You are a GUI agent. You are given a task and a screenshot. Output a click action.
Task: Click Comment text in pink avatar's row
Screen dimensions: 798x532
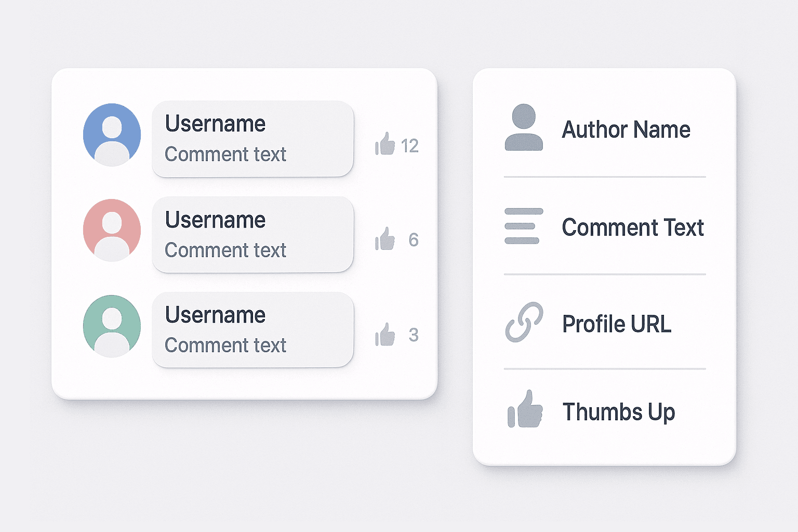[225, 250]
